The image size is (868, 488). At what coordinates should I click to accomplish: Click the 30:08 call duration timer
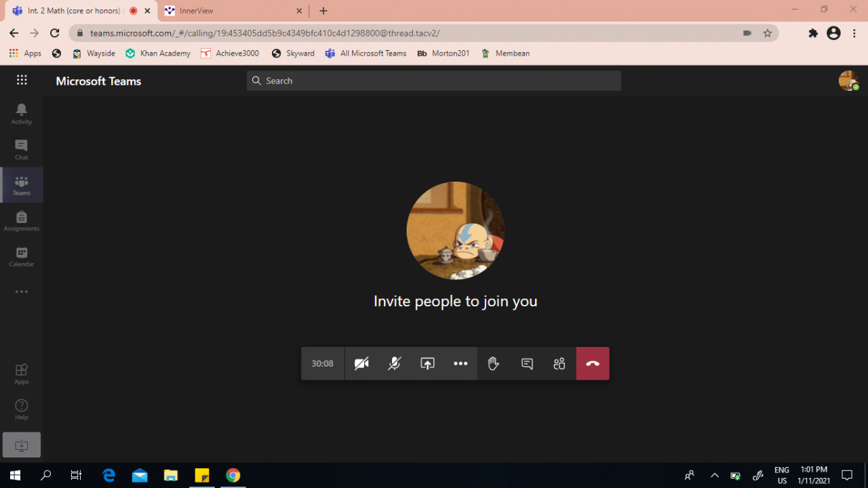323,364
